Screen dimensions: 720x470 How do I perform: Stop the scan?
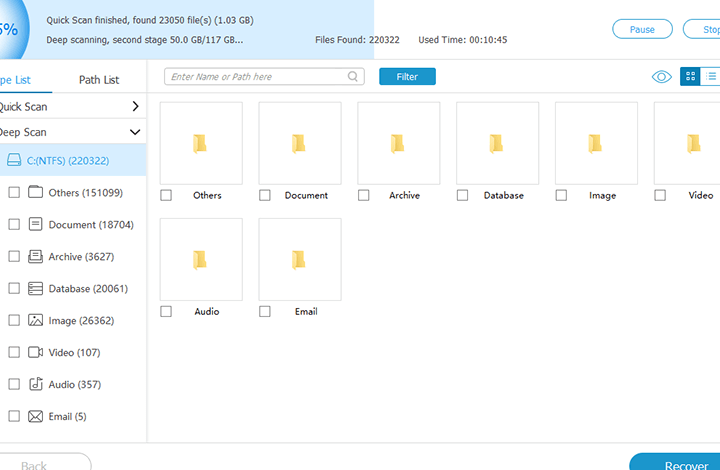[x=703, y=29]
